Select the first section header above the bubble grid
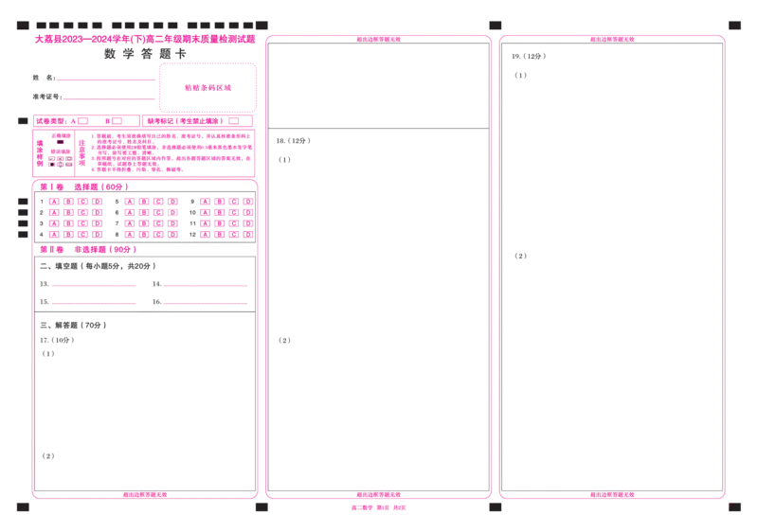This screenshot has width=758, height=532. pyautogui.click(x=81, y=186)
